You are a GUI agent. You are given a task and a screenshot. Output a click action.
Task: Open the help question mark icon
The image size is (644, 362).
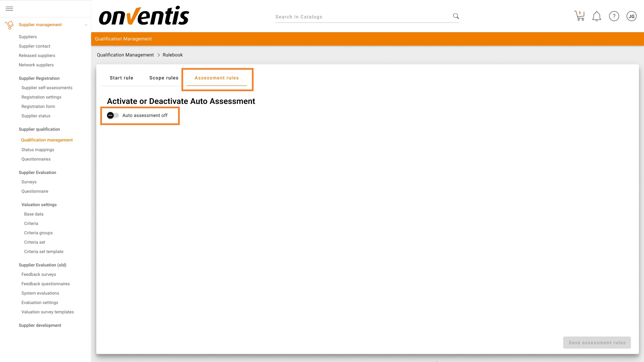[614, 16]
